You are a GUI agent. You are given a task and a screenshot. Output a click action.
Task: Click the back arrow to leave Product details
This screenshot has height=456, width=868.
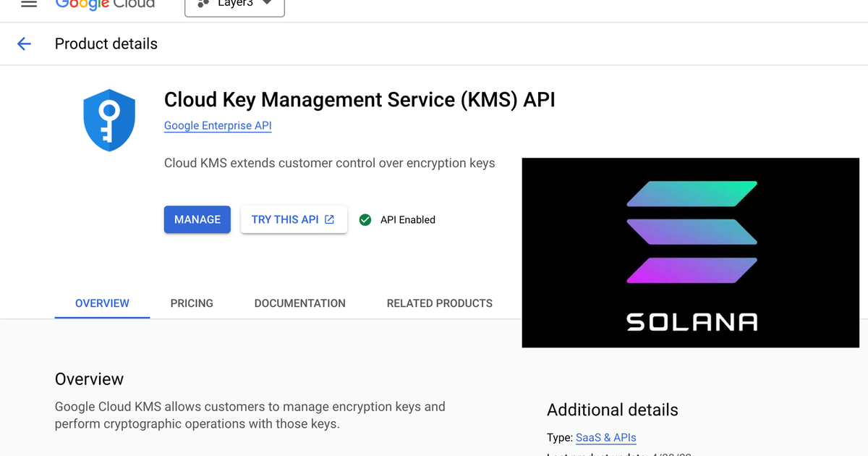pyautogui.click(x=24, y=43)
